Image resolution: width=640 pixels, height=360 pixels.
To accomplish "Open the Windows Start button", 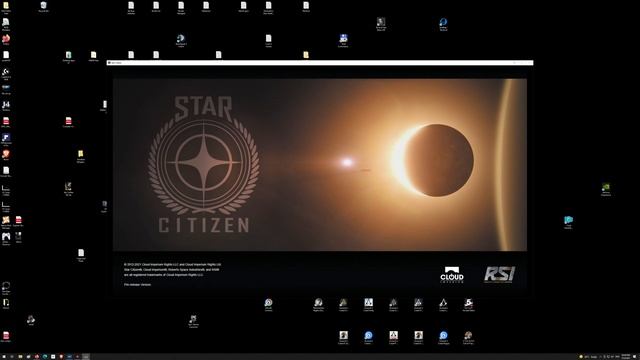I will pyautogui.click(x=4, y=356).
